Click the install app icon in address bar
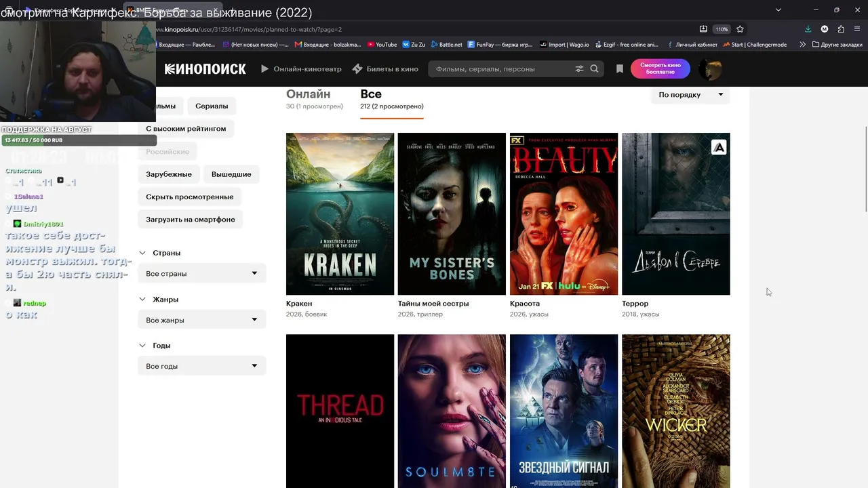This screenshot has width=868, height=488. pos(703,29)
